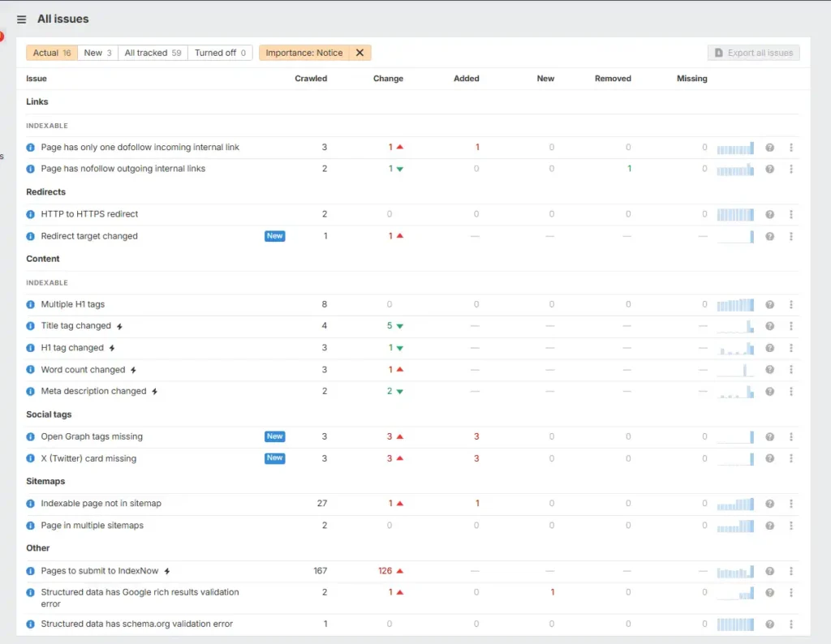Click history chart for Multiple H1 tags
The height and width of the screenshot is (644, 831).
pos(735,305)
